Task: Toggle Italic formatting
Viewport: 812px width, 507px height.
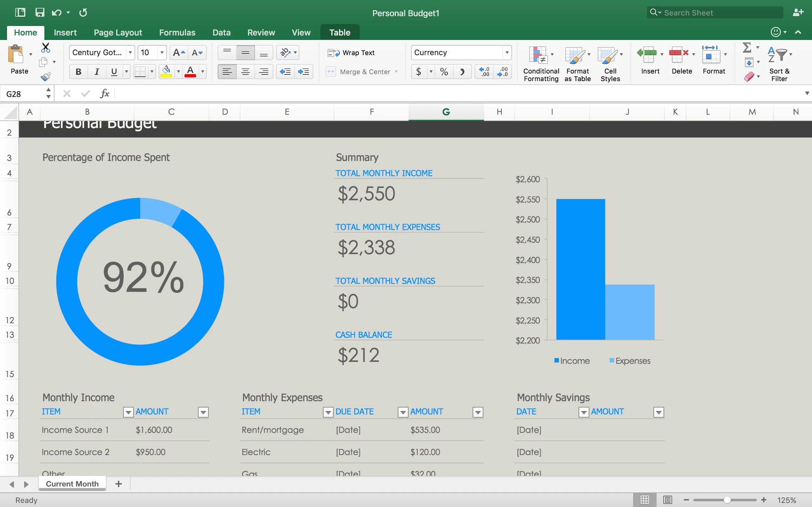Action: coord(97,72)
